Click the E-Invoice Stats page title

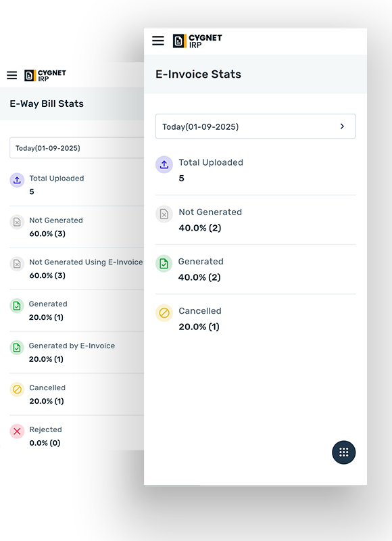click(x=198, y=74)
